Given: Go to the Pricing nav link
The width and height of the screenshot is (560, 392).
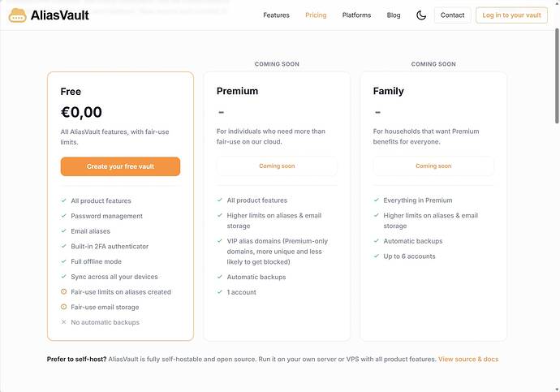Looking at the screenshot, I should pos(316,15).
